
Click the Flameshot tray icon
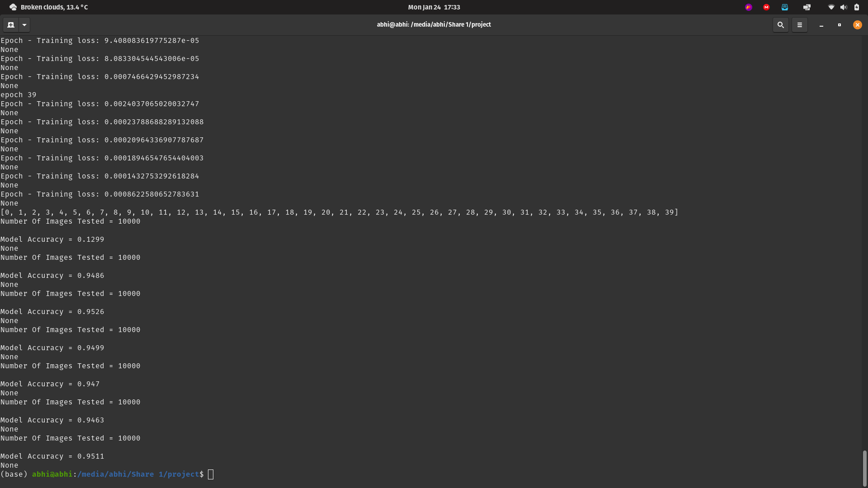[749, 7]
